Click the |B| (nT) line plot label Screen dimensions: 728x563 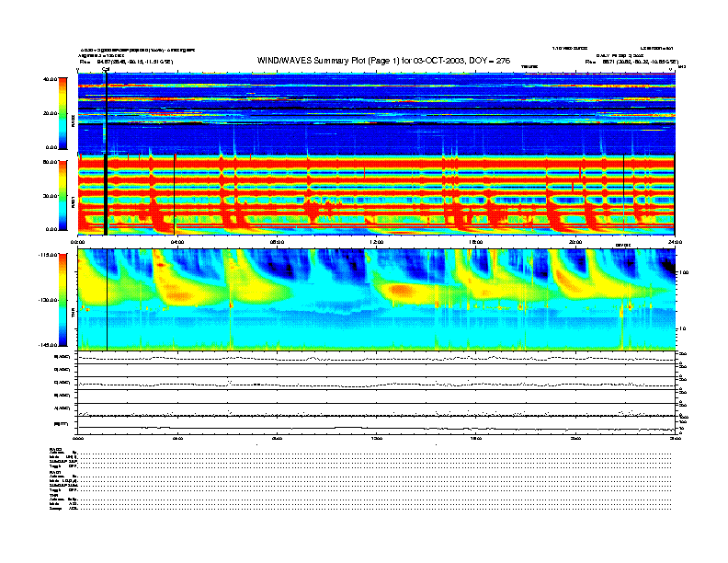62,424
